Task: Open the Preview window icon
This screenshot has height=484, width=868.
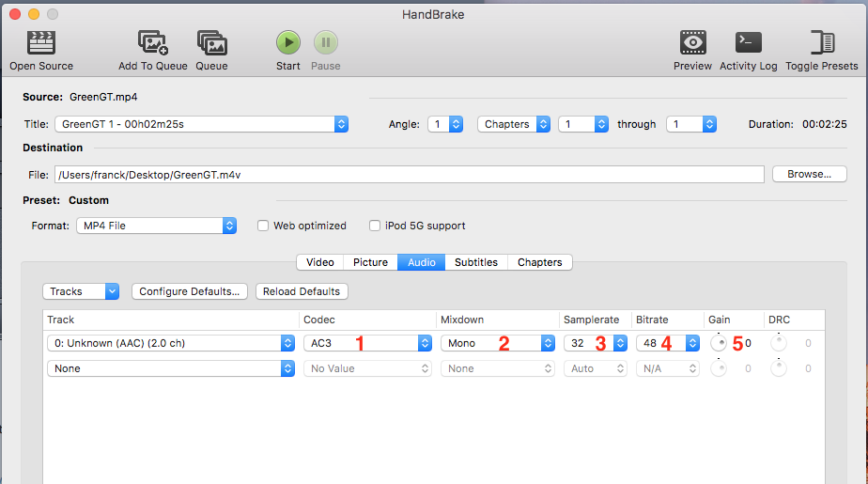Action: pyautogui.click(x=692, y=42)
